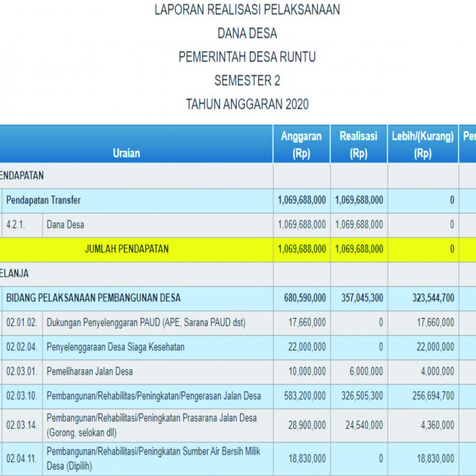The width and height of the screenshot is (476, 476).
Task: Click Anggaran total in JUMLAH PENDAPATAN row
Action: (302, 249)
